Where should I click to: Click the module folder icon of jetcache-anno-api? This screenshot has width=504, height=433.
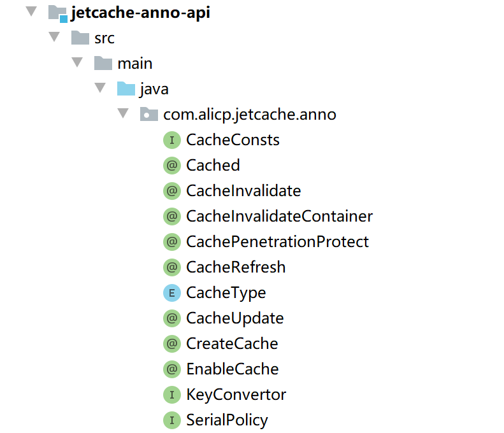coord(57,13)
